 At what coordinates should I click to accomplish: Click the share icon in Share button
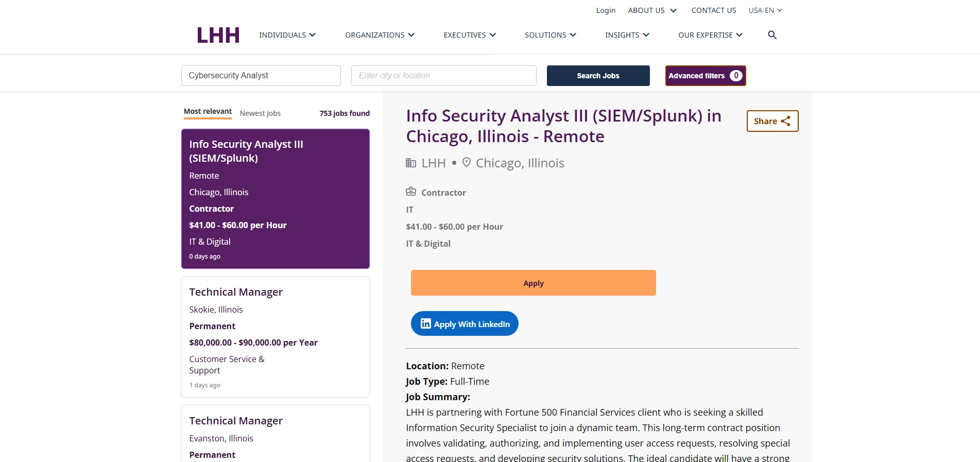[786, 121]
